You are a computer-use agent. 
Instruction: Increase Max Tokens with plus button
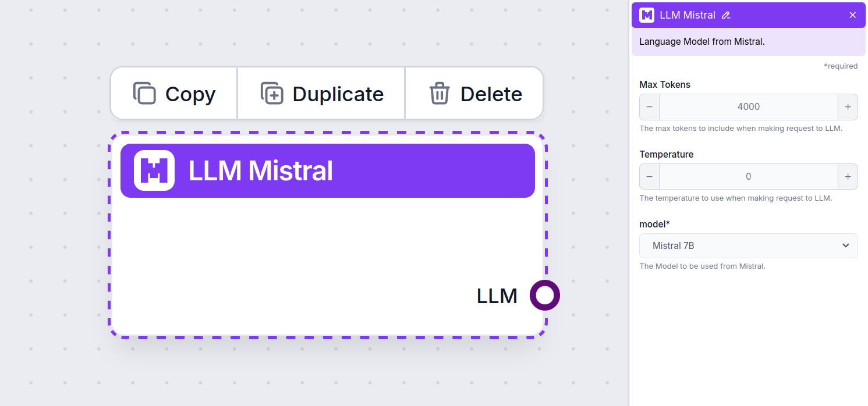848,107
